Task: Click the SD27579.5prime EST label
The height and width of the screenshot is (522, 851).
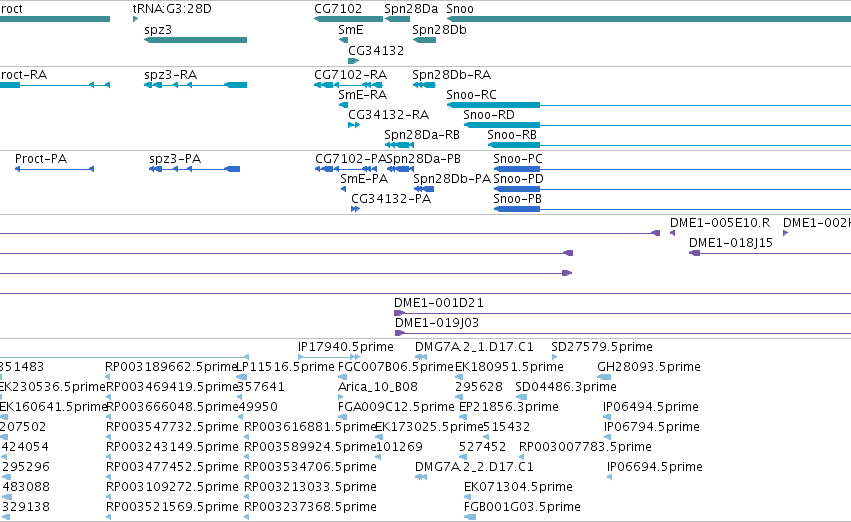Action: pos(601,347)
